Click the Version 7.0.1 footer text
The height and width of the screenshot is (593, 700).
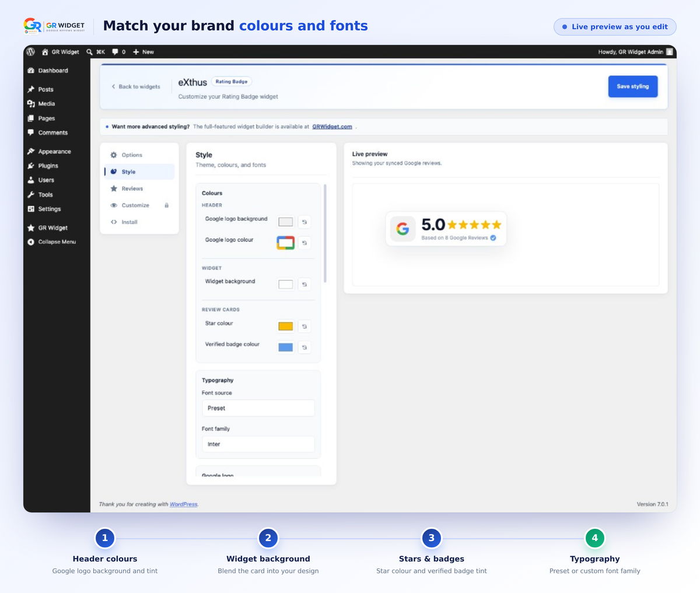pos(653,504)
